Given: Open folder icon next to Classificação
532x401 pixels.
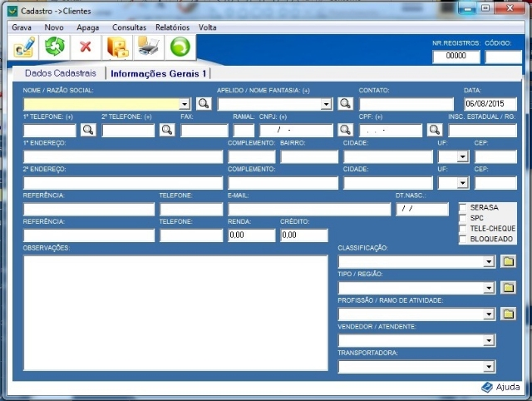Looking at the screenshot, I should click(508, 261).
